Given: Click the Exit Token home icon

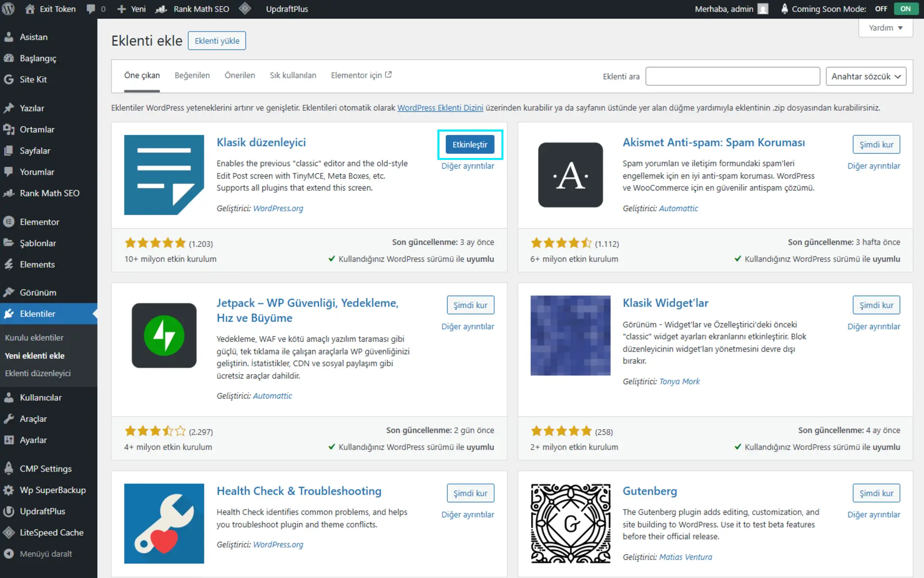Looking at the screenshot, I should [x=30, y=9].
